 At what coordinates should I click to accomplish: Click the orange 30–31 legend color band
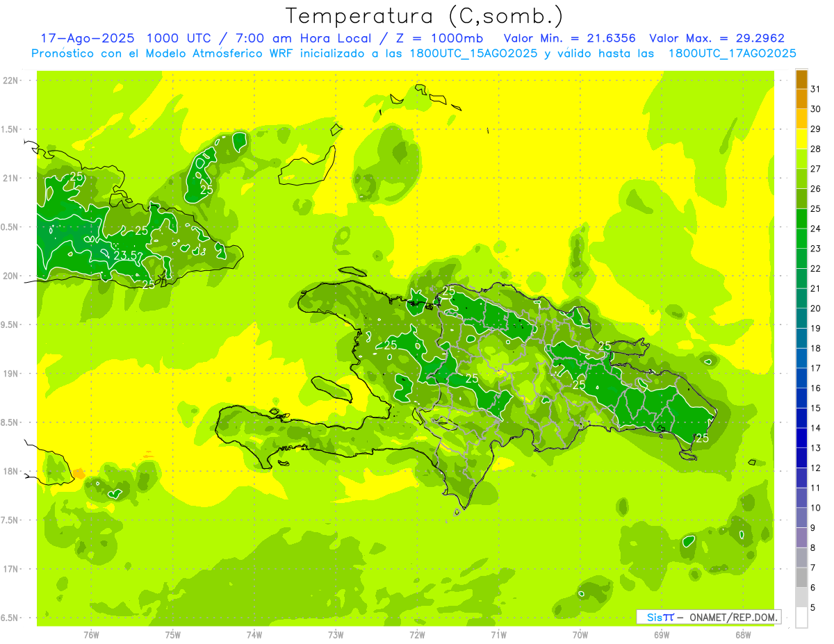[x=801, y=99]
